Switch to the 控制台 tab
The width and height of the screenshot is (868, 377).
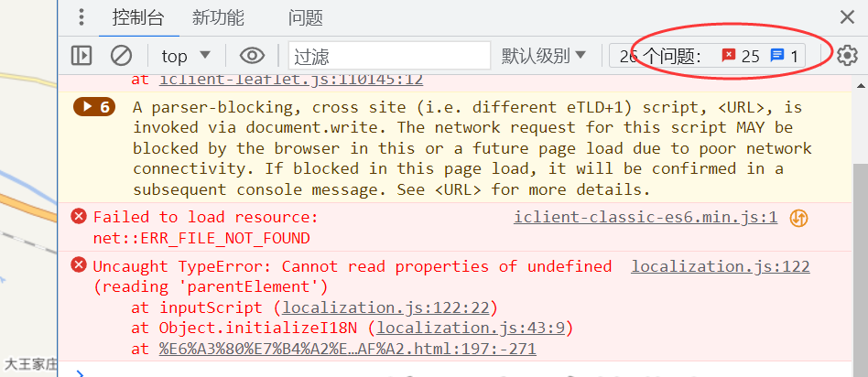pos(138,17)
